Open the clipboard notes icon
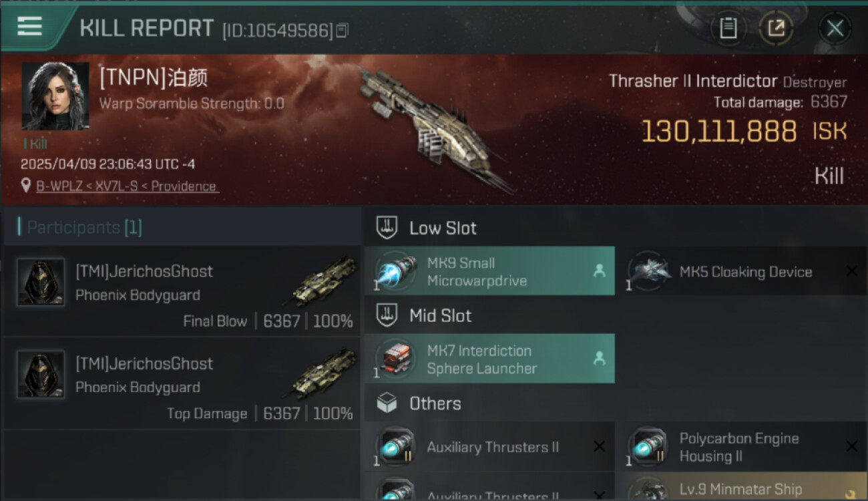This screenshot has height=501, width=868. coord(728,28)
